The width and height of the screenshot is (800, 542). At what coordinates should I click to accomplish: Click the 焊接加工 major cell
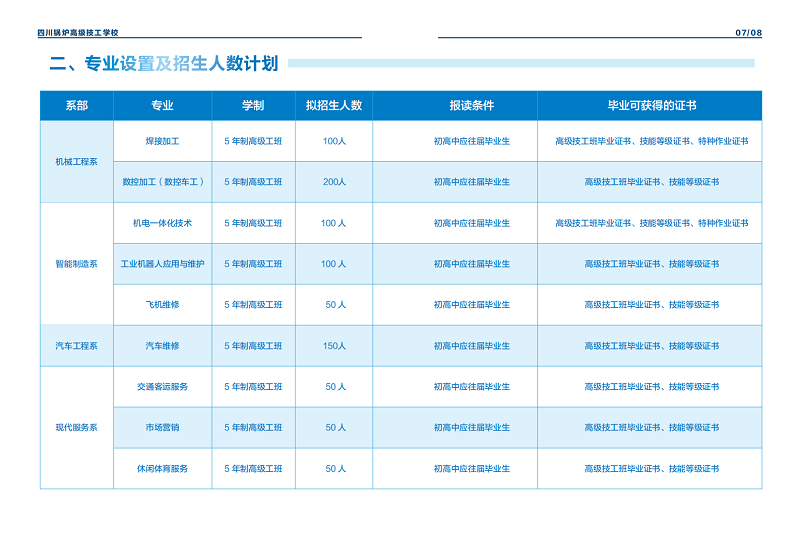point(162,141)
